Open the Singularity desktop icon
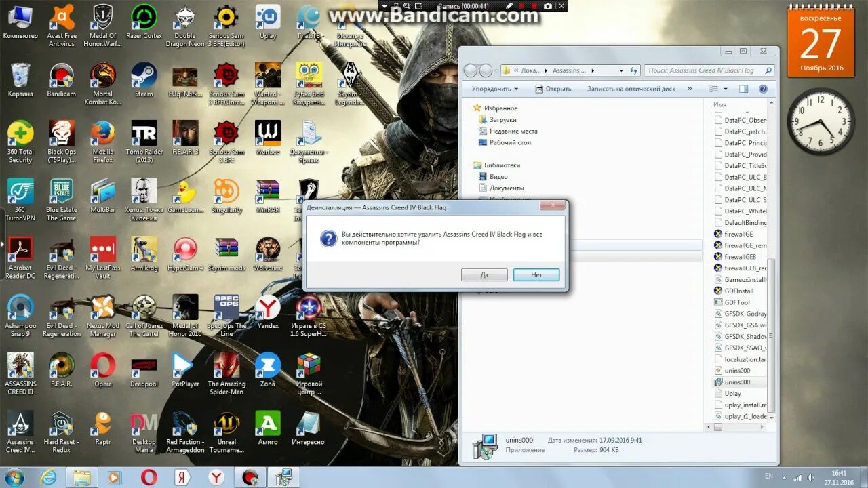Viewport: 868px width, 488px height. [226, 196]
